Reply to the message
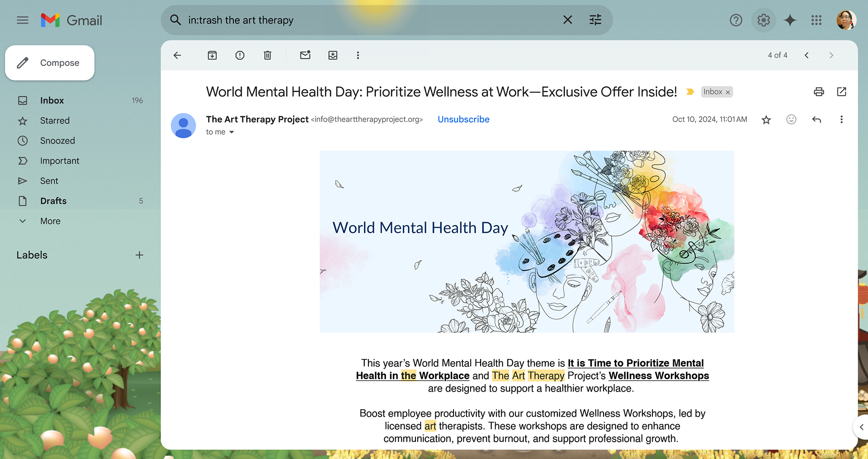Image resolution: width=868 pixels, height=459 pixels. click(x=816, y=119)
